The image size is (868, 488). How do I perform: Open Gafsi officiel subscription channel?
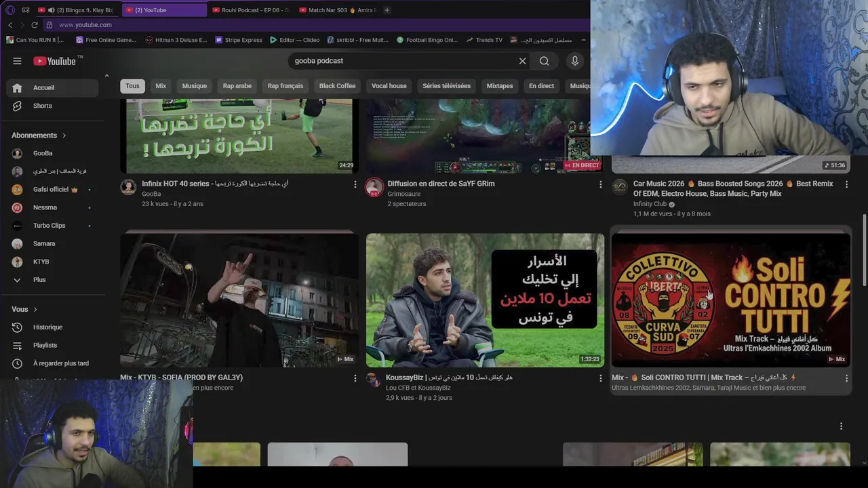tap(52, 190)
